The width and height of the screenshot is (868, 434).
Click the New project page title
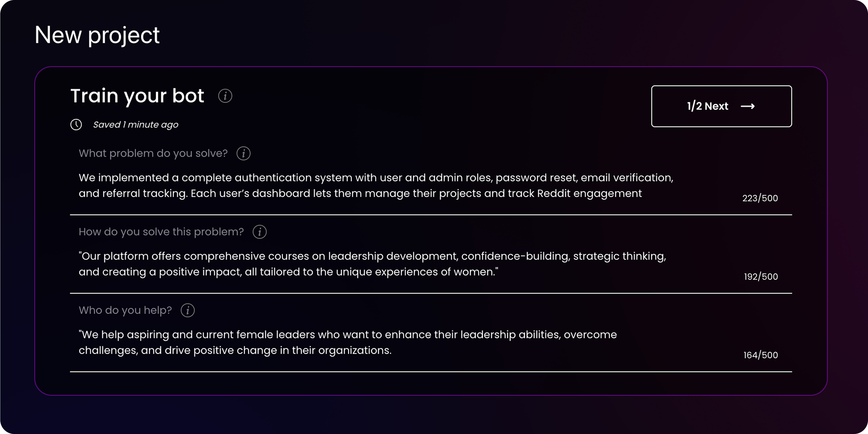click(x=97, y=35)
